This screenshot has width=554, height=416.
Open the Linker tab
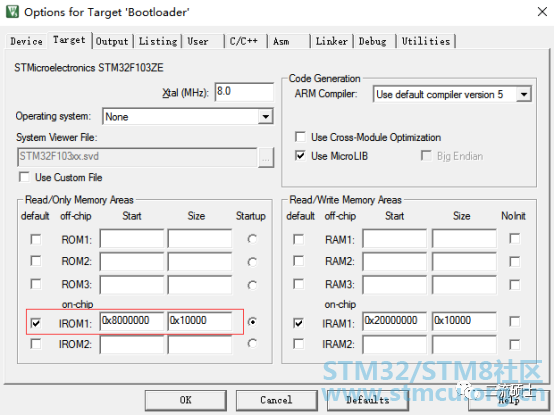(x=332, y=41)
